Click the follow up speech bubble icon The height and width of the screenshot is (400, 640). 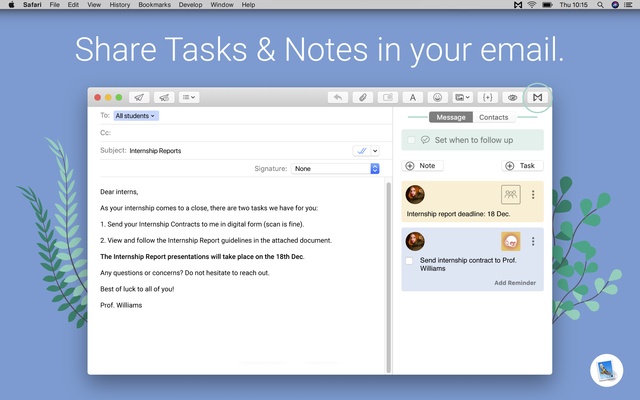click(x=425, y=140)
